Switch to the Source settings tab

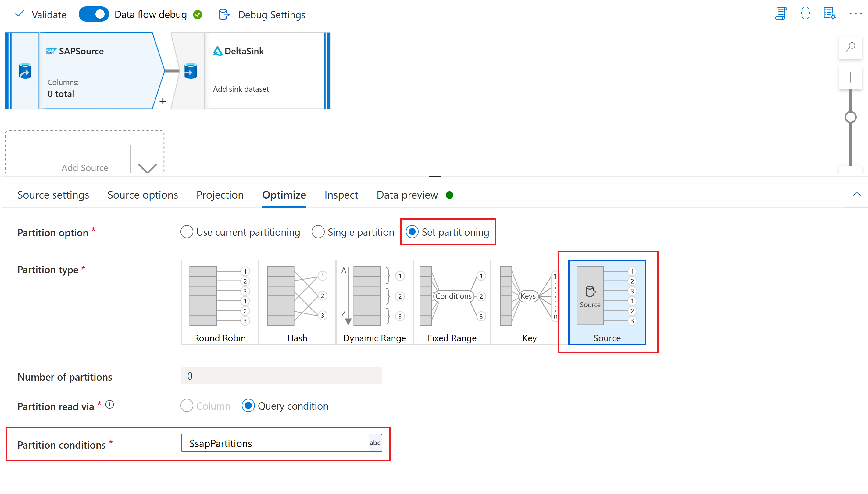click(53, 195)
